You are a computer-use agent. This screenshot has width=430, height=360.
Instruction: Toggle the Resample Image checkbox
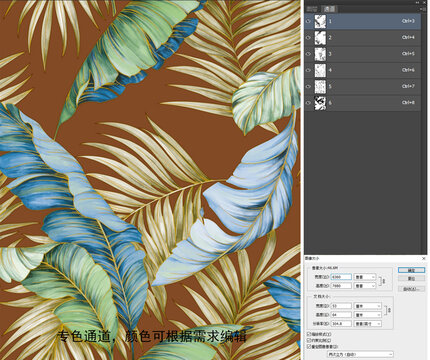point(309,347)
